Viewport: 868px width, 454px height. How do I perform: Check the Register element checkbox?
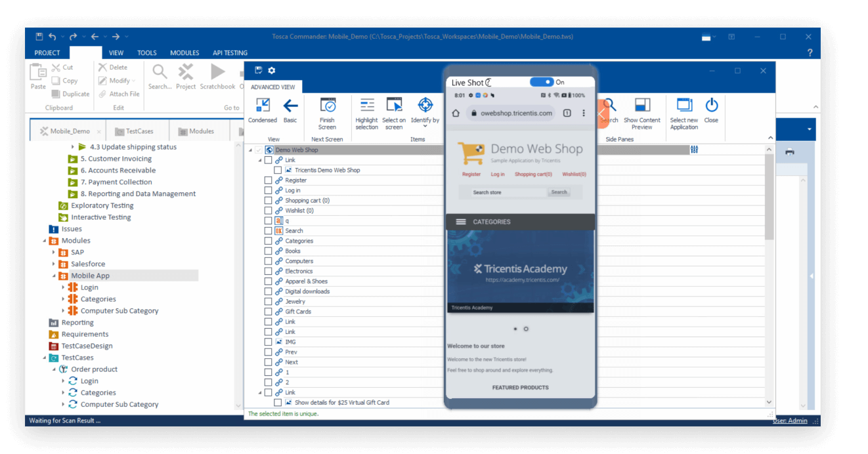[x=268, y=180]
